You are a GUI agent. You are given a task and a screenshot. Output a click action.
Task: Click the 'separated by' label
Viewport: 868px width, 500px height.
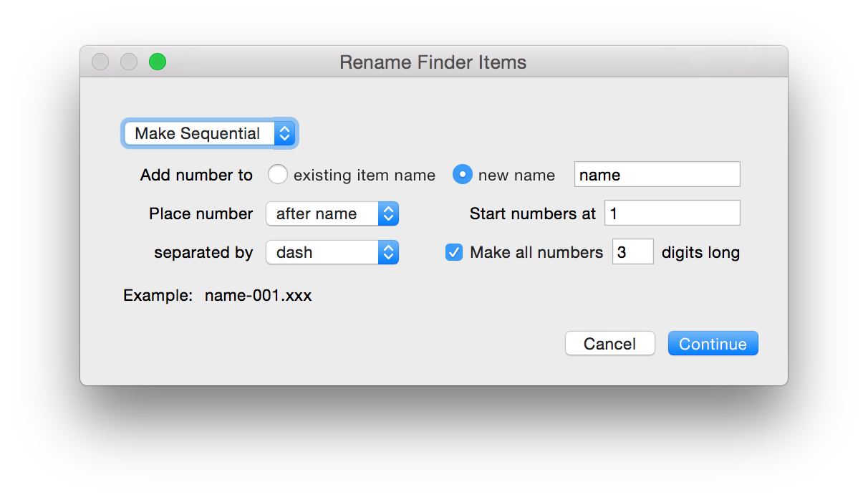point(203,252)
